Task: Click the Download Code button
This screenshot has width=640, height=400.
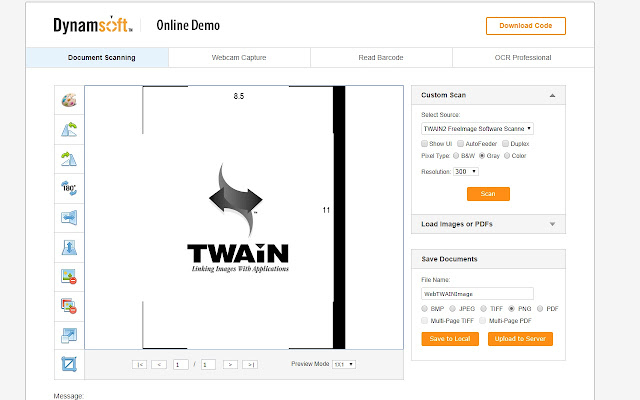Action: 526,26
